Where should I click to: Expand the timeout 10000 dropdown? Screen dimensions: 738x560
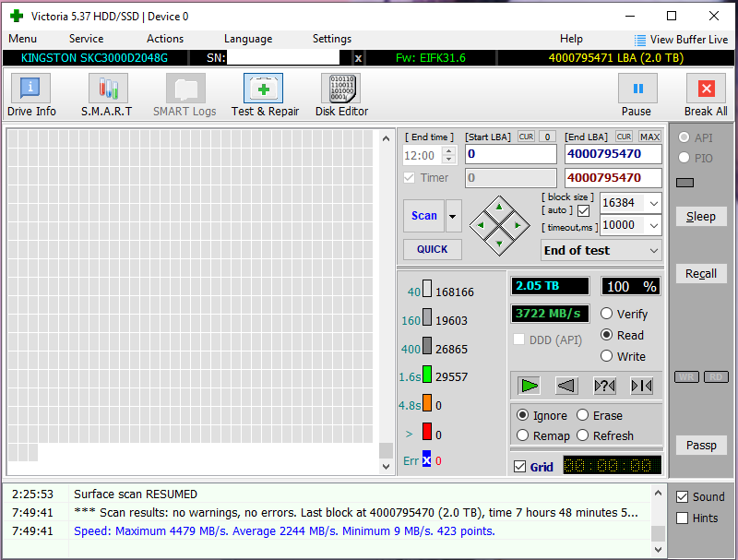click(654, 225)
